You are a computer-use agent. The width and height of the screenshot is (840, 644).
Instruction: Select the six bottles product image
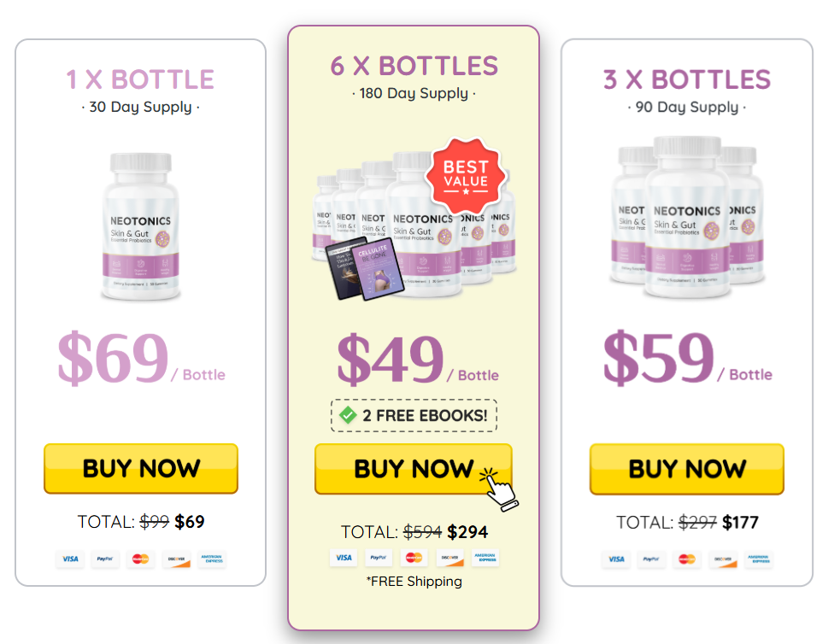pos(414,225)
